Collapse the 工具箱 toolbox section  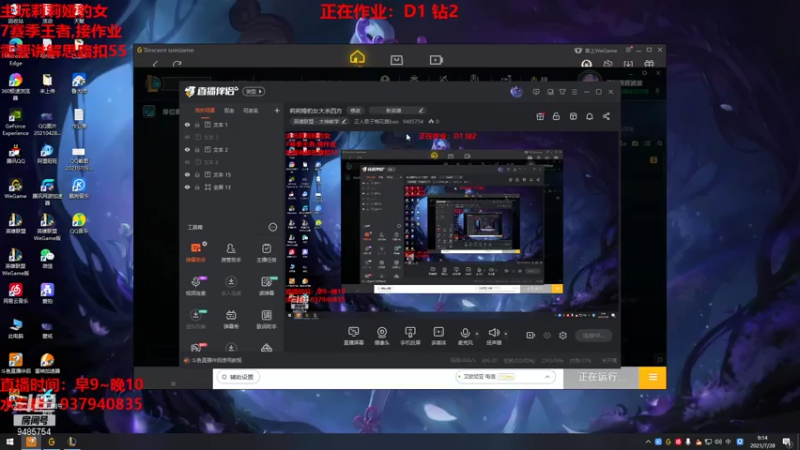(x=272, y=227)
